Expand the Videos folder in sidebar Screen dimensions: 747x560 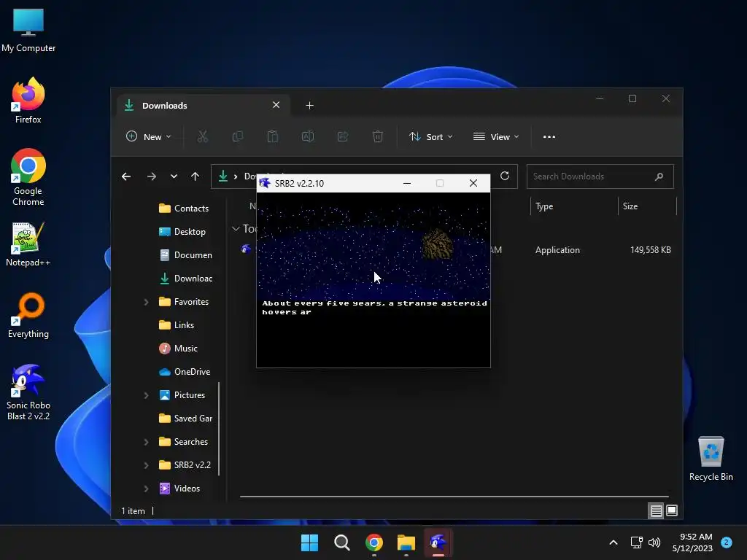146,489
